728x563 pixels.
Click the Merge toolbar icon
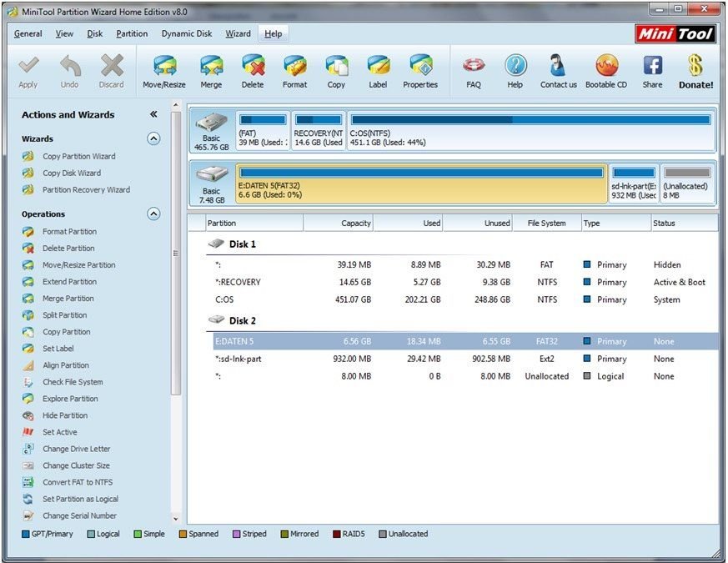(211, 66)
